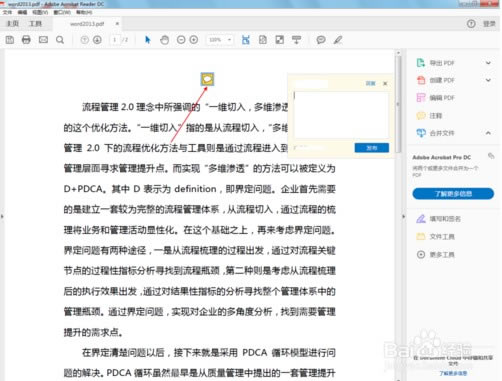Close the word2013.pdf tab

coord(117,24)
